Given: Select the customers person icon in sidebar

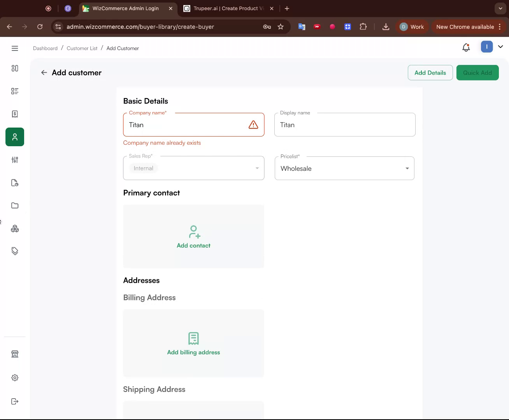Looking at the screenshot, I should [15, 137].
